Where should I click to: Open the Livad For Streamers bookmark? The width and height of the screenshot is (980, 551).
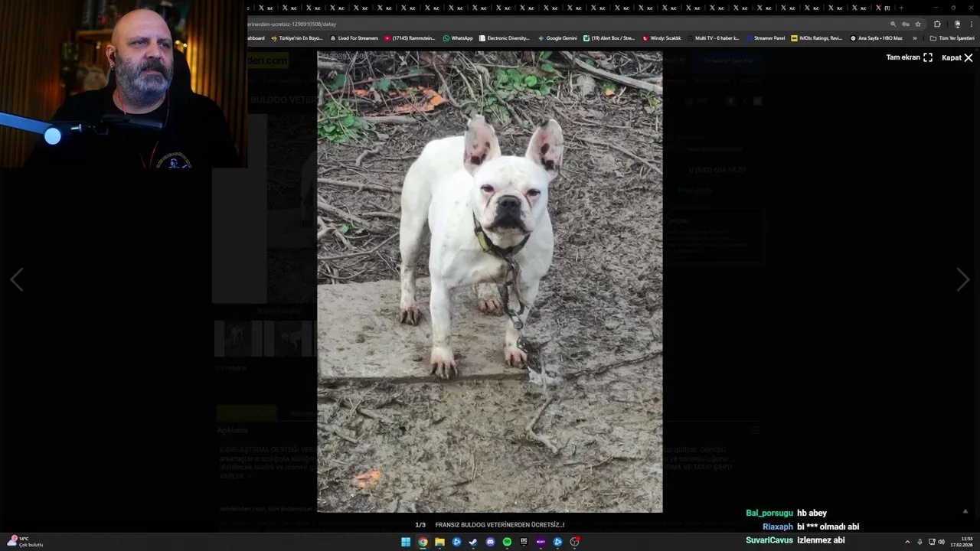coord(354,37)
